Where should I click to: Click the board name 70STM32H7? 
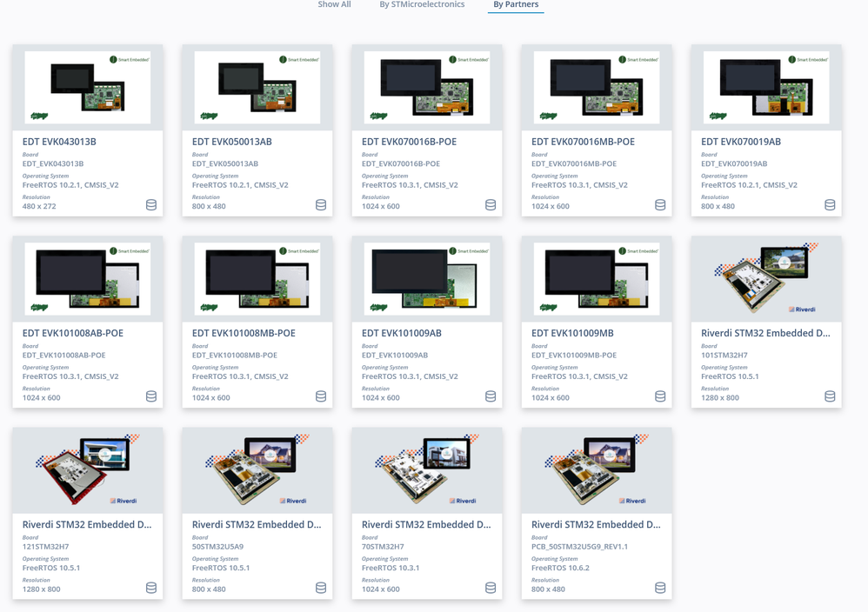click(x=383, y=547)
